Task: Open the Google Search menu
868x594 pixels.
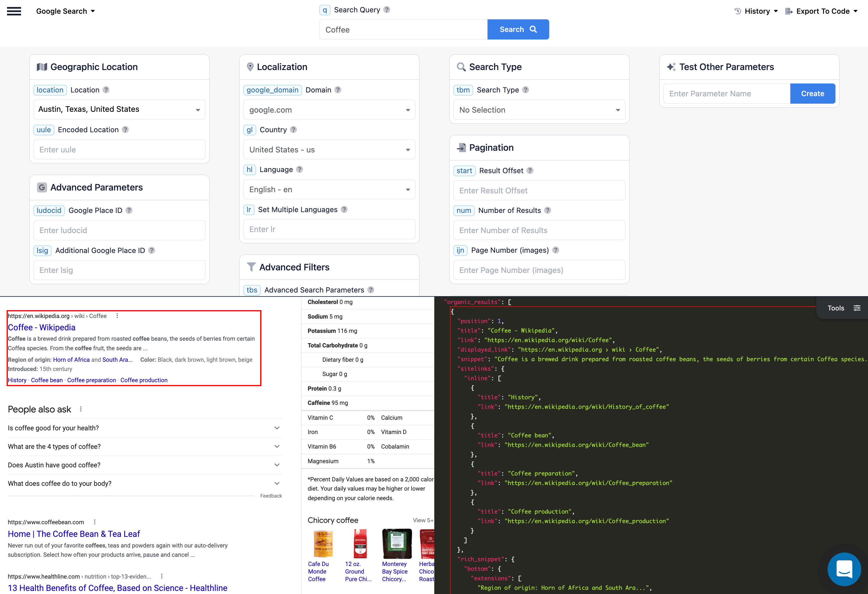Action: [65, 11]
